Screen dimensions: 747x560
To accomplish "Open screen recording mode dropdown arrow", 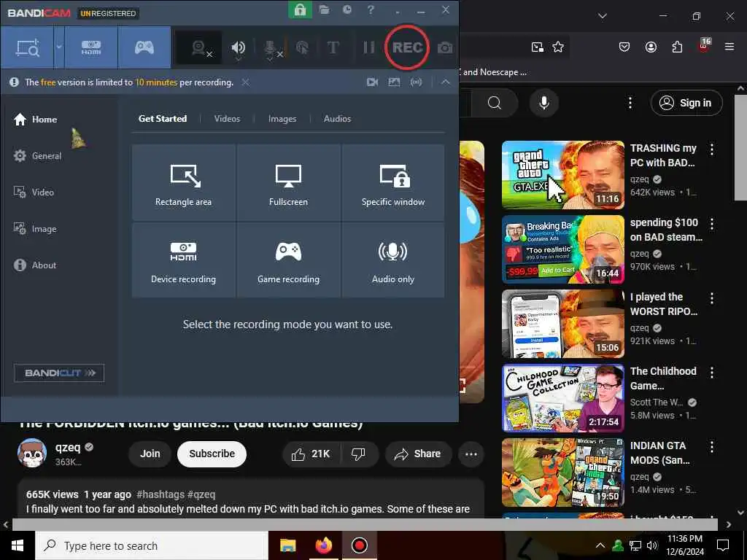I will (59, 47).
